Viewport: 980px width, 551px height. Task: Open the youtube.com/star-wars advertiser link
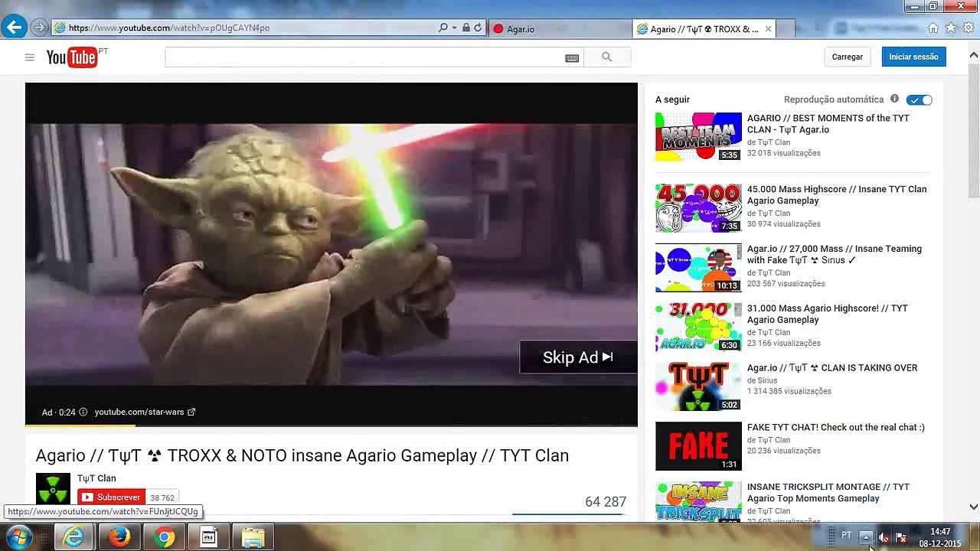pyautogui.click(x=145, y=412)
